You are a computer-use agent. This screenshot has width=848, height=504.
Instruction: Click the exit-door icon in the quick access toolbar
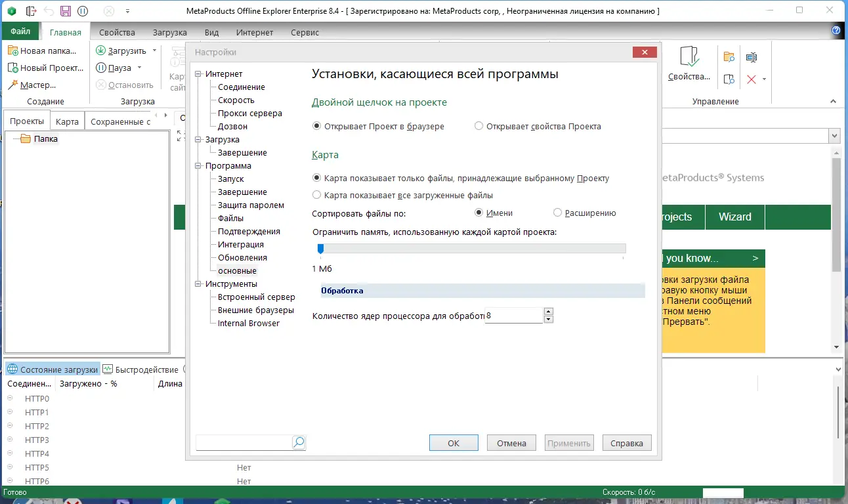[x=31, y=11]
